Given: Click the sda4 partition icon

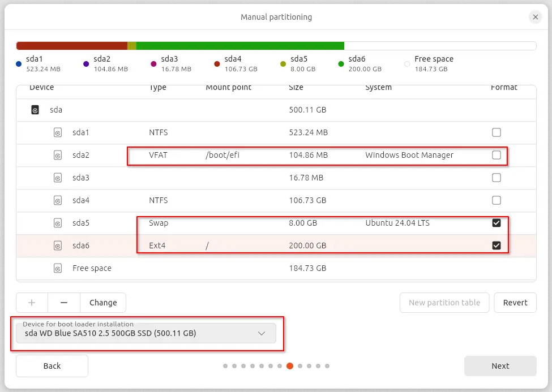Looking at the screenshot, I should tap(57, 200).
